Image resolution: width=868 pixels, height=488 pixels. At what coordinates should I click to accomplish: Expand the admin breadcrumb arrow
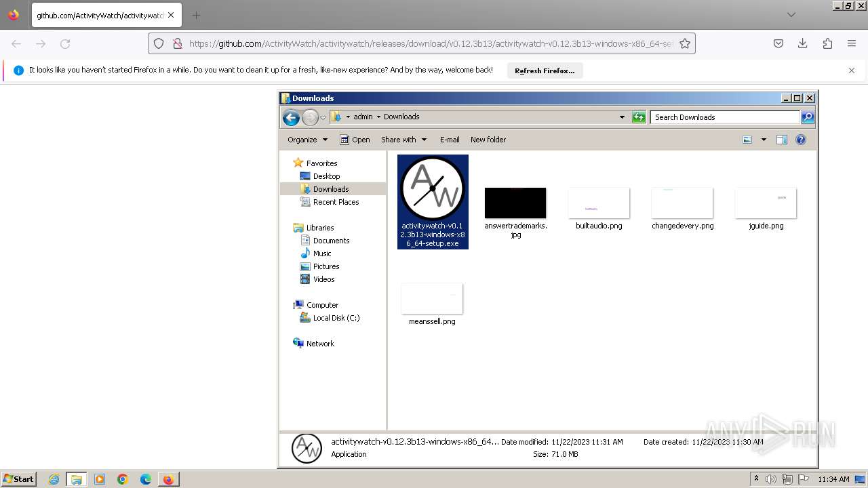pyautogui.click(x=378, y=117)
